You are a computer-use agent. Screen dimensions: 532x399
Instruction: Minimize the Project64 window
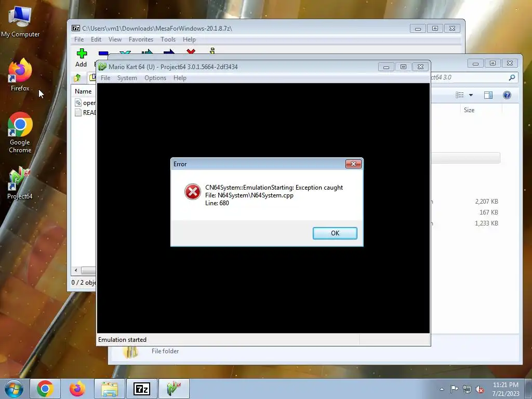386,67
